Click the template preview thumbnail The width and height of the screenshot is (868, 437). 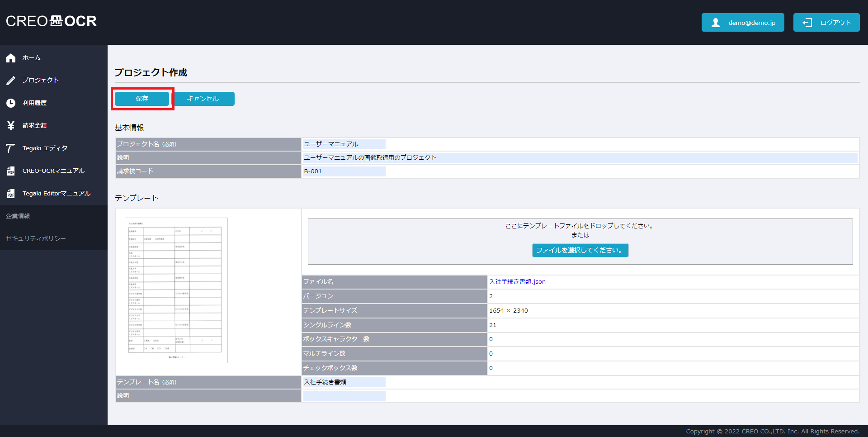click(x=176, y=290)
